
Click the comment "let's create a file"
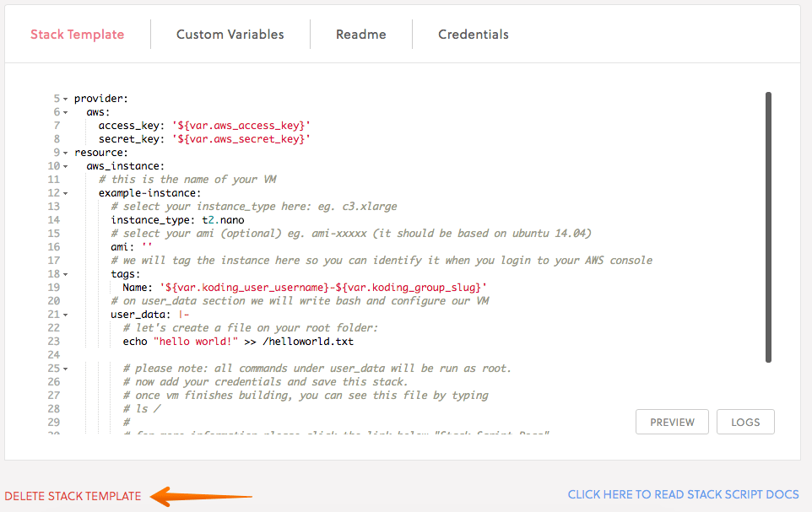click(x=251, y=328)
